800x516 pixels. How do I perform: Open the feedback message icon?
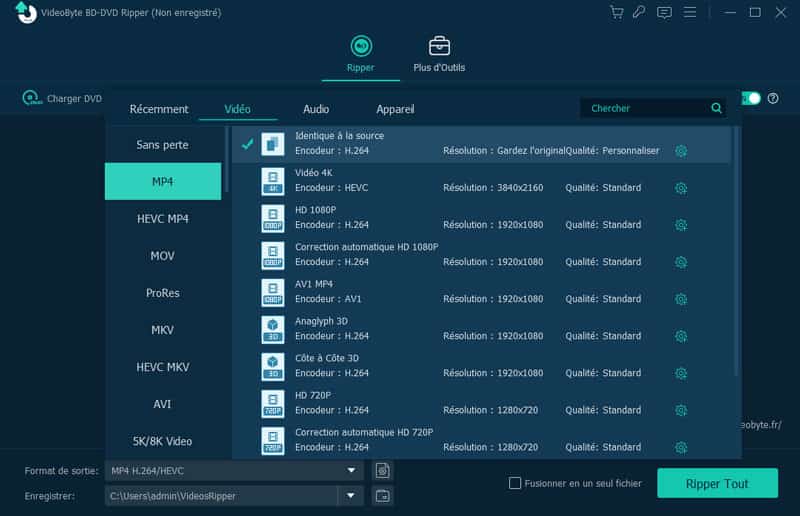(x=664, y=12)
